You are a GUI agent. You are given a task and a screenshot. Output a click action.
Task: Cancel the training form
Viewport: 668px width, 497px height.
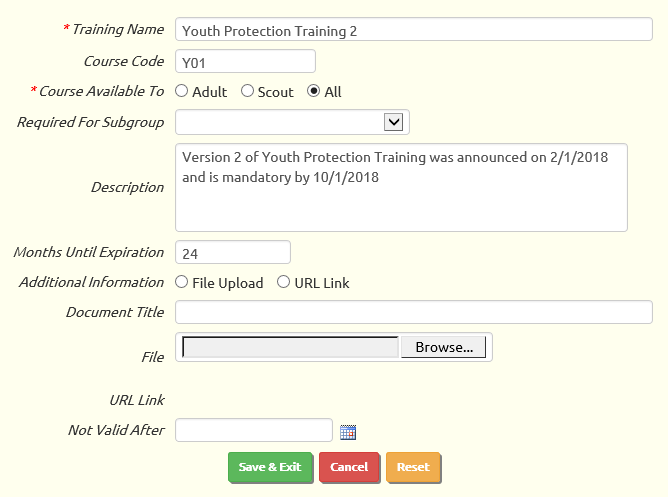[349, 467]
